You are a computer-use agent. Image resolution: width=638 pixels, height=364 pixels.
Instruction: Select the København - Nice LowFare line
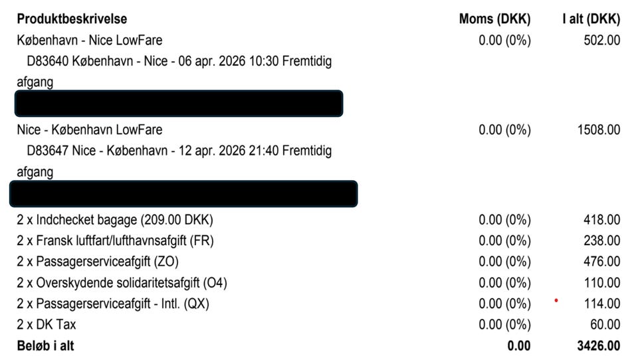point(89,40)
